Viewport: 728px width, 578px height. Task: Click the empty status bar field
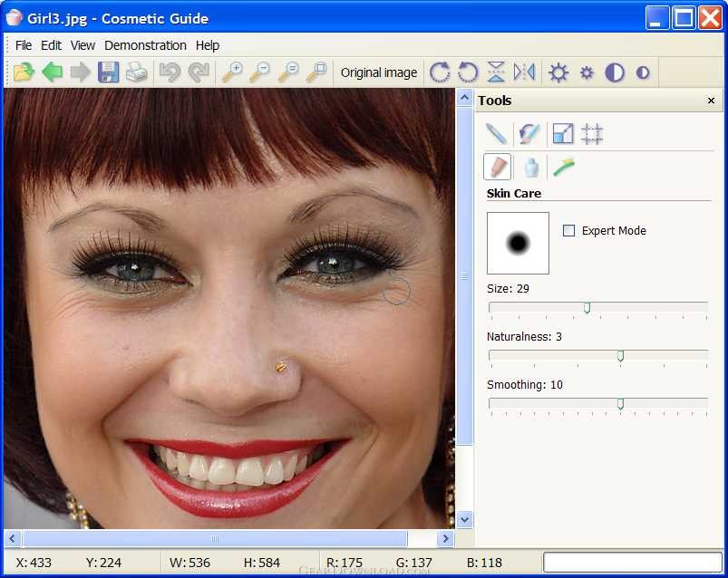pos(633,563)
